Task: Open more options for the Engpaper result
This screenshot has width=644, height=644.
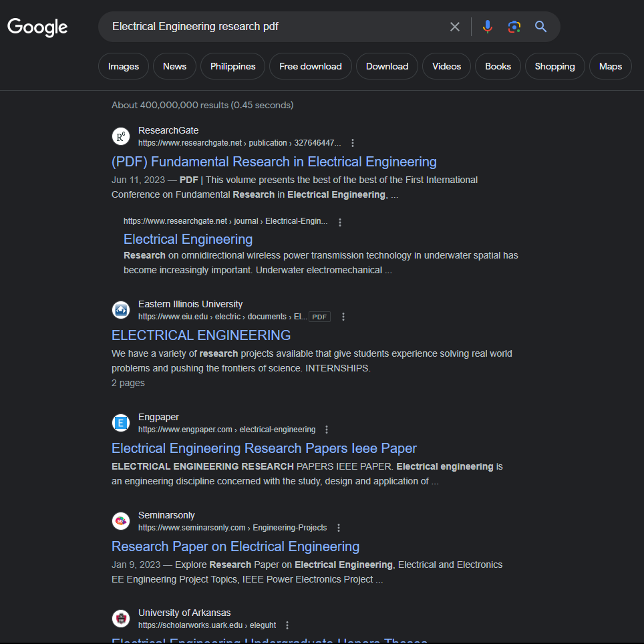Action: point(327,430)
